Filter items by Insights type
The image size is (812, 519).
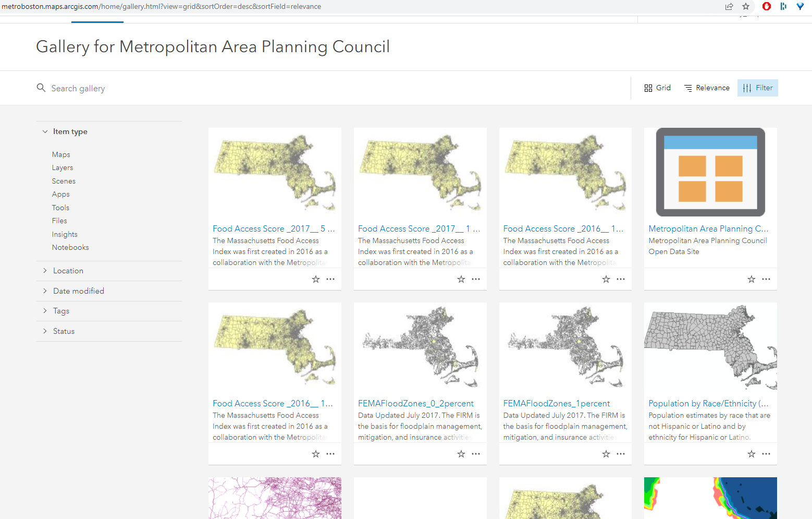[x=65, y=234]
